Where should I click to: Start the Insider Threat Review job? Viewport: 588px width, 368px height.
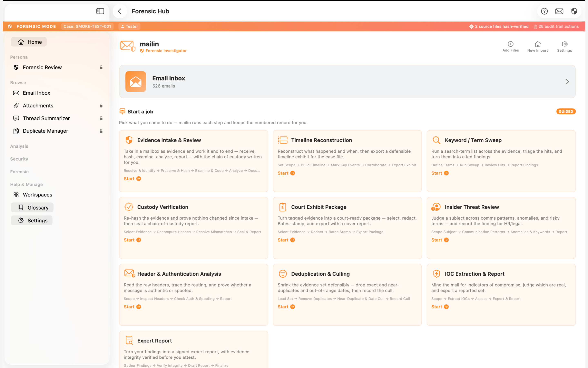point(440,240)
